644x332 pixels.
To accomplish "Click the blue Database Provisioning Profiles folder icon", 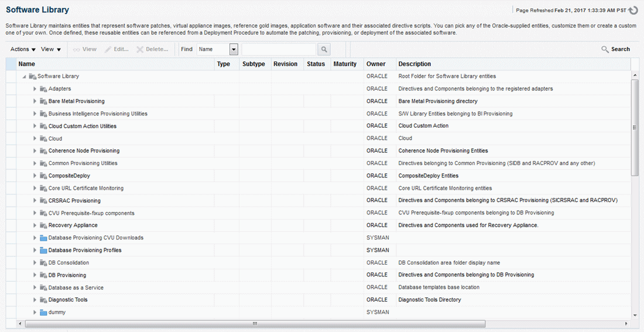I will pos(43,250).
